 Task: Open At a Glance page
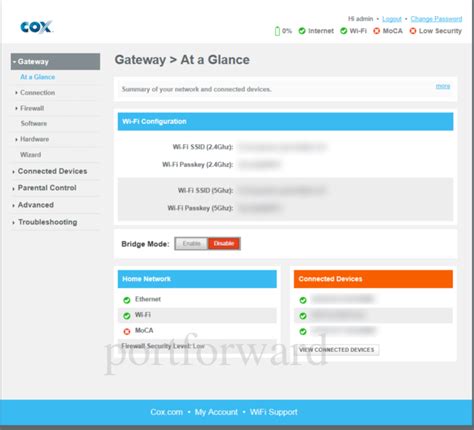point(38,77)
